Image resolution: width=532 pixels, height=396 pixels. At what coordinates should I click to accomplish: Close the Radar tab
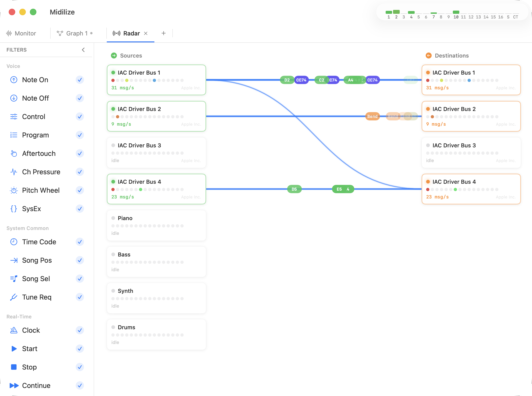pyautogui.click(x=146, y=33)
